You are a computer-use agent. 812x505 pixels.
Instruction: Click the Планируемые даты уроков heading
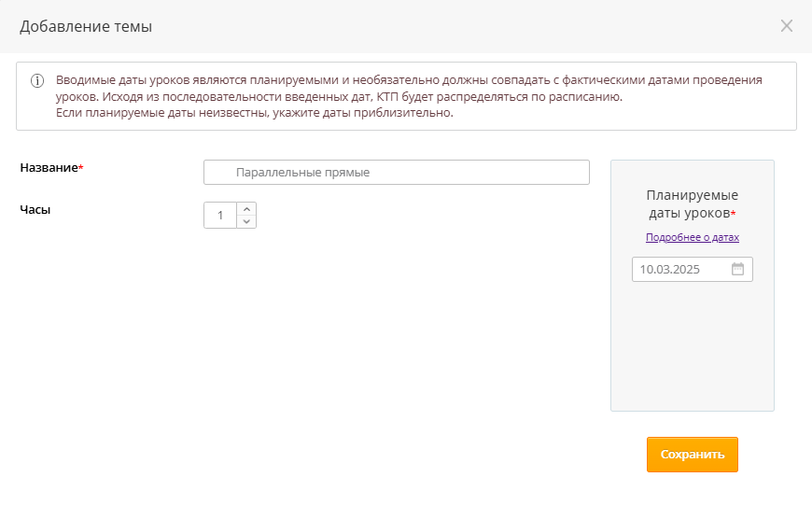tap(692, 203)
